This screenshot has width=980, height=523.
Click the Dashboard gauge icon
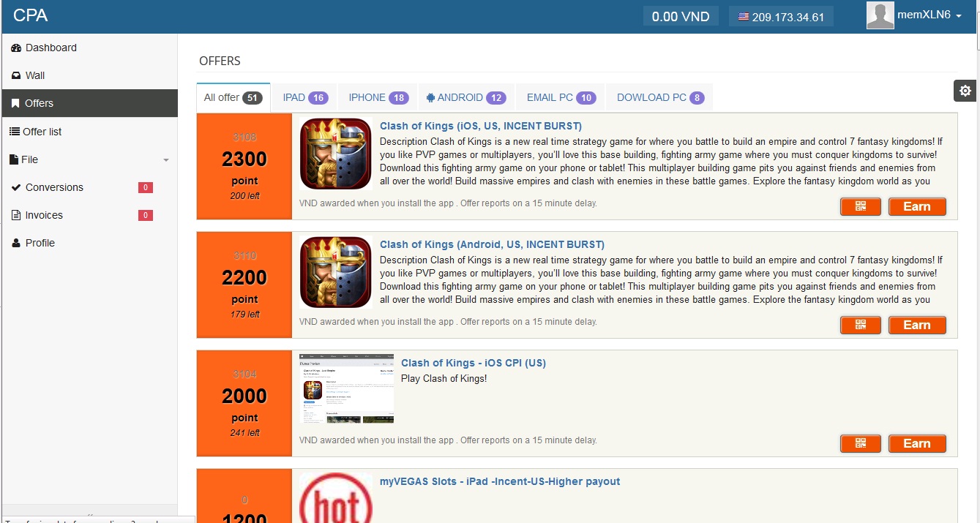pos(16,48)
